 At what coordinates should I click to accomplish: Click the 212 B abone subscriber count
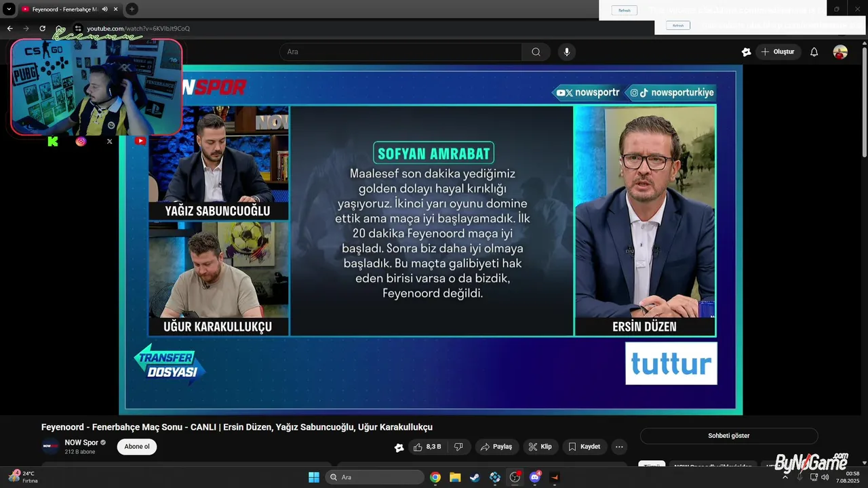[80, 452]
